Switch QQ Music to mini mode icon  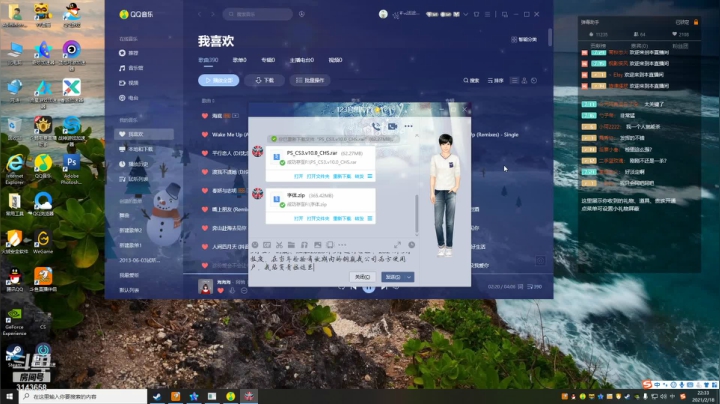click(x=505, y=14)
